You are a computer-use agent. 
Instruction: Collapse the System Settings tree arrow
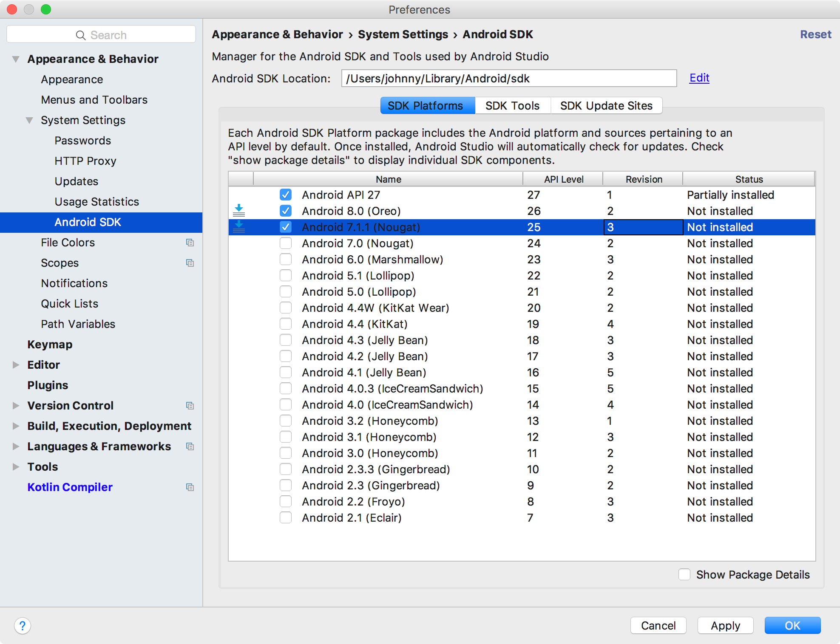(x=29, y=120)
